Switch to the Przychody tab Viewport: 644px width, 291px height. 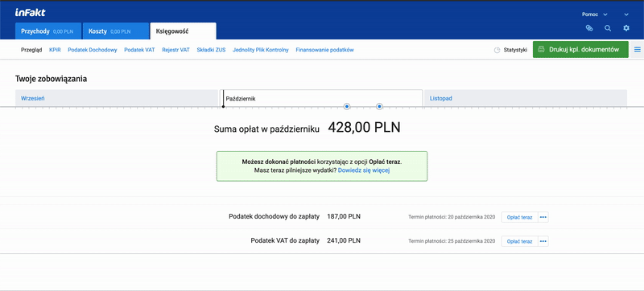click(x=48, y=31)
